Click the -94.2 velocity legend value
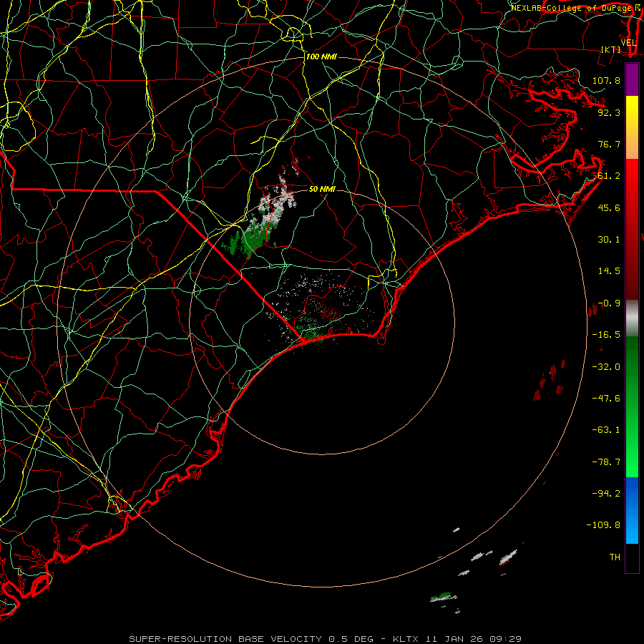Viewport: 644px width, 644px height. pyautogui.click(x=606, y=493)
